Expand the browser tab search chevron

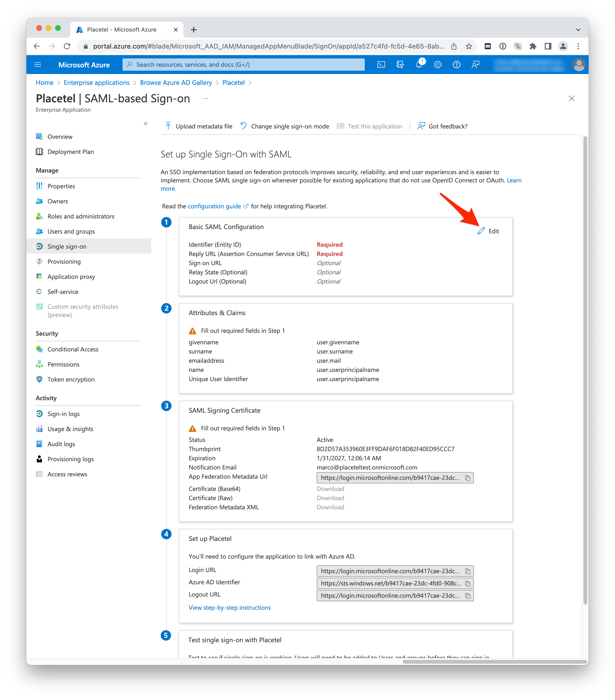pos(578,30)
